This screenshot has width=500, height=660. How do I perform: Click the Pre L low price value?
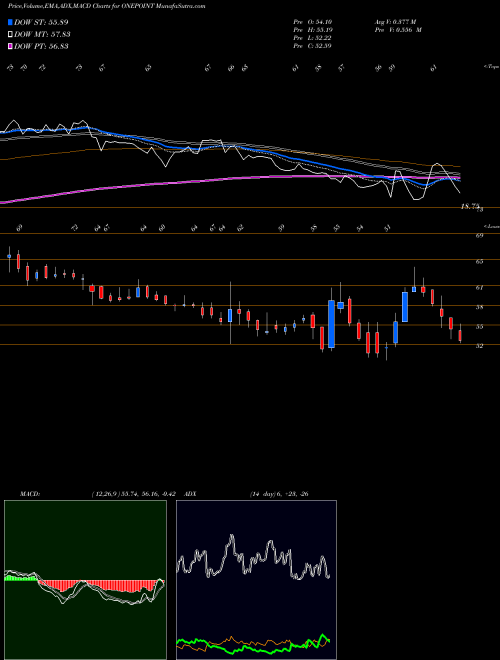(312, 37)
